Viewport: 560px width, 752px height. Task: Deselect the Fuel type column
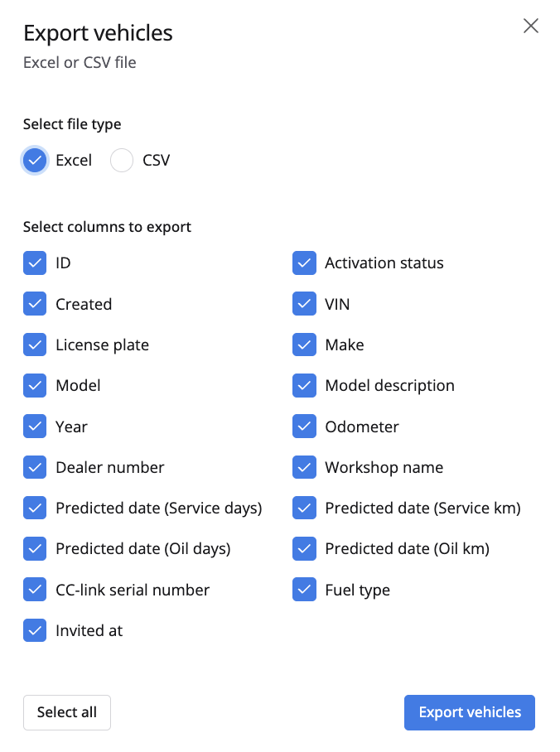(x=304, y=590)
